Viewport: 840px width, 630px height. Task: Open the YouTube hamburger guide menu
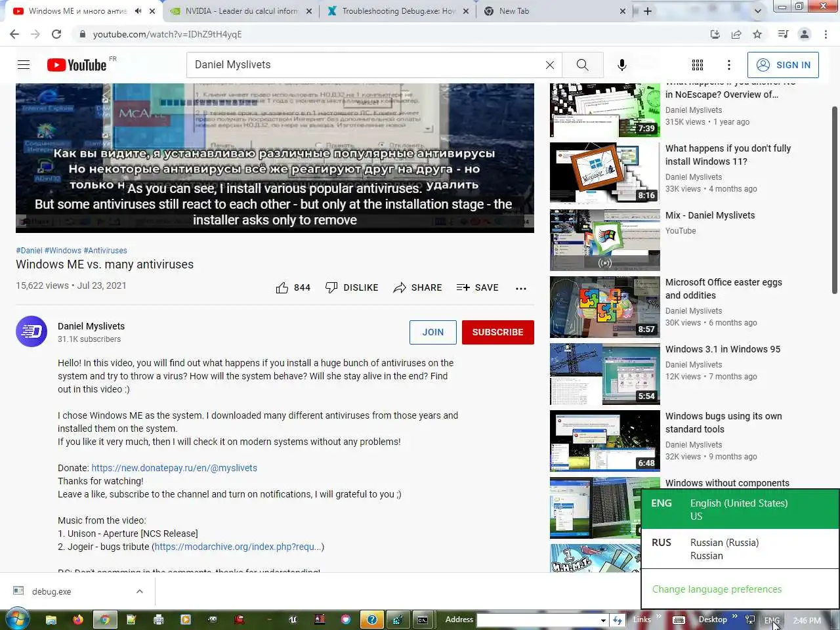coord(24,64)
